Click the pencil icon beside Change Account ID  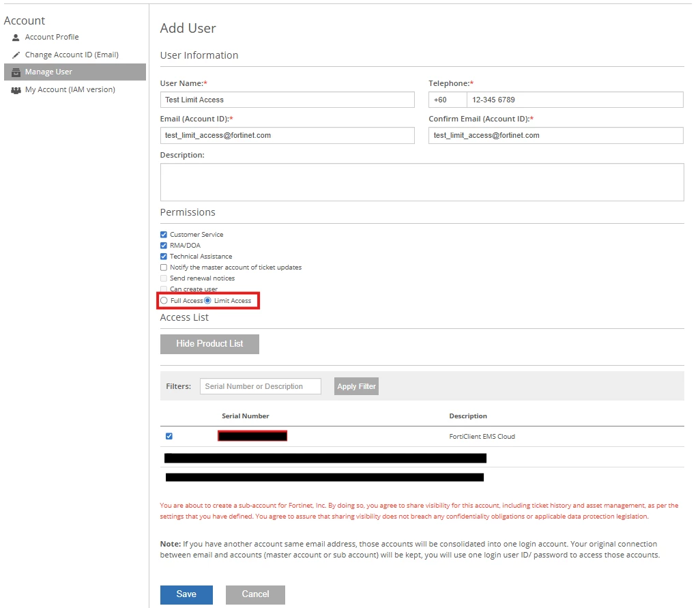(16, 55)
